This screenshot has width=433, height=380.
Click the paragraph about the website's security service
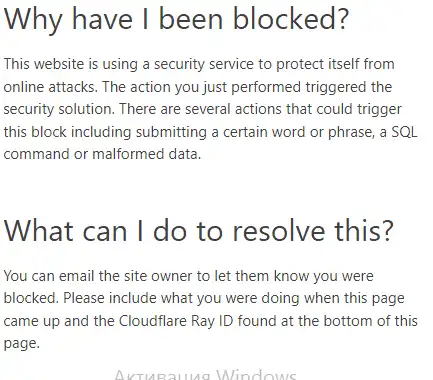point(210,109)
